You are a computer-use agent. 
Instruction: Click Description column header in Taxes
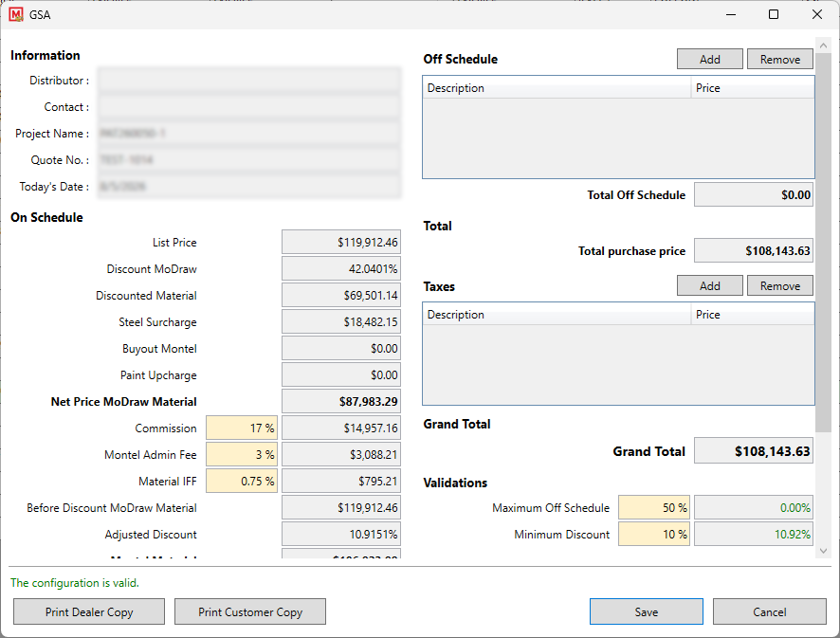[x=557, y=315]
